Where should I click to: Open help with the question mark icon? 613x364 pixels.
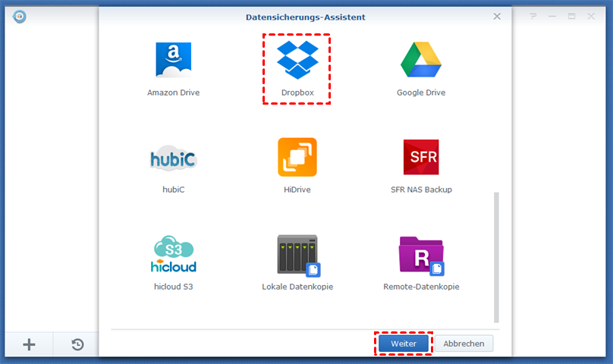click(x=533, y=17)
